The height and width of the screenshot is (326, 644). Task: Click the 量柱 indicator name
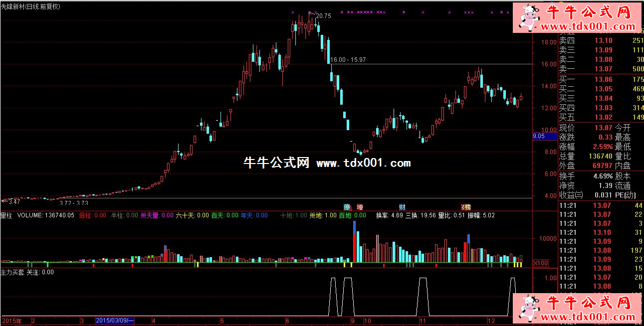coord(6,215)
